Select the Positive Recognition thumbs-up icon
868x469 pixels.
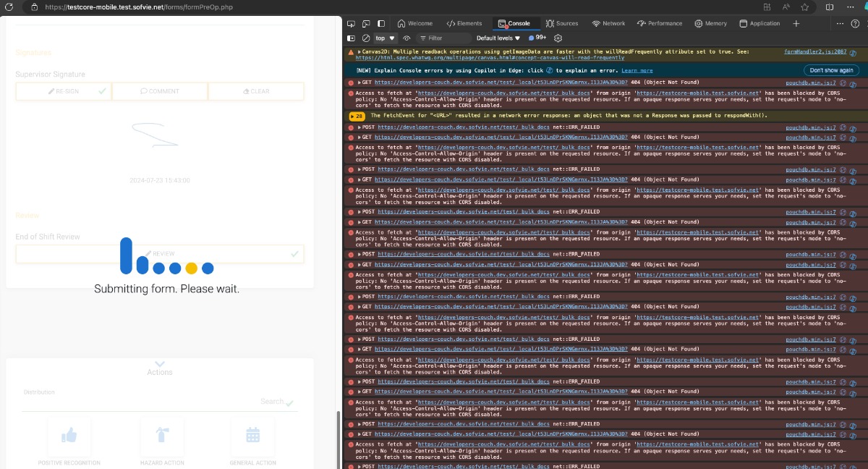(69, 435)
